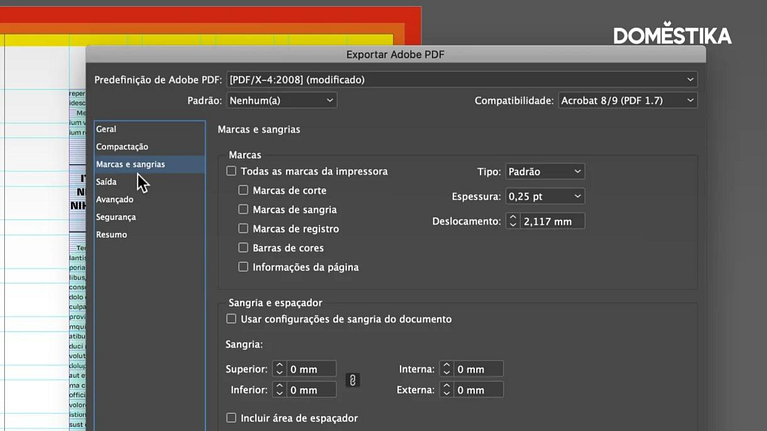The height and width of the screenshot is (431, 767).
Task: Switch to the Saída section
Action: pos(106,182)
